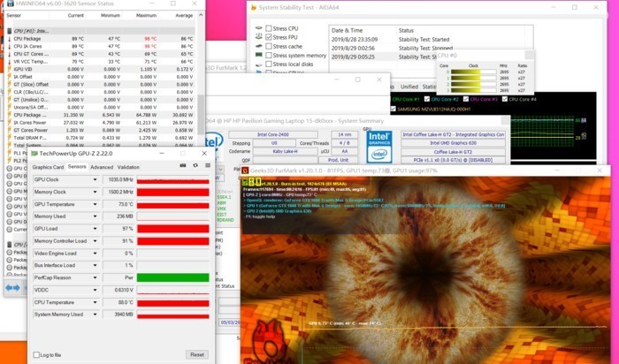This screenshot has width=619, height=364.
Task: Click the Intel Core-2400 processor button
Action: pos(273,134)
